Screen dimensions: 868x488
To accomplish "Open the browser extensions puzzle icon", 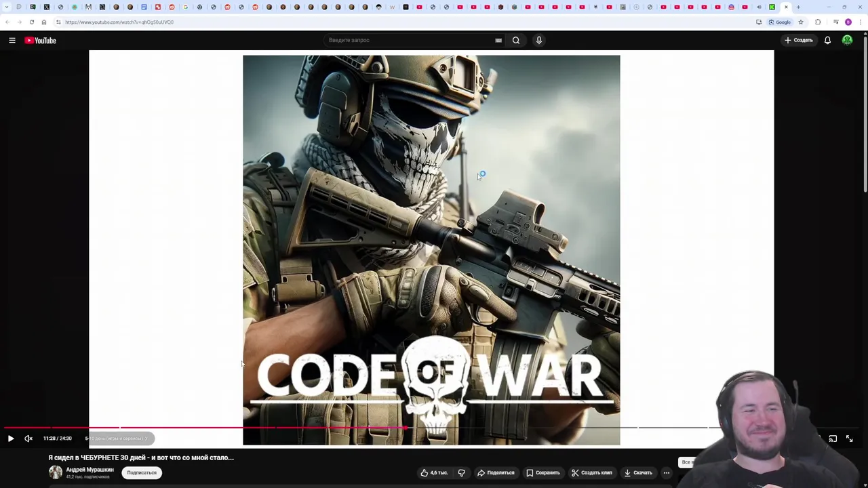I will 818,22.
